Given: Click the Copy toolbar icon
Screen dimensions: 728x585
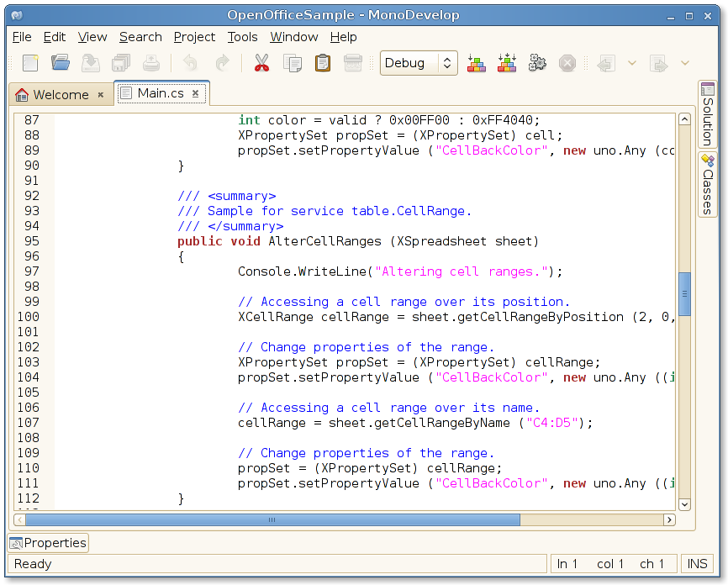Looking at the screenshot, I should [293, 63].
